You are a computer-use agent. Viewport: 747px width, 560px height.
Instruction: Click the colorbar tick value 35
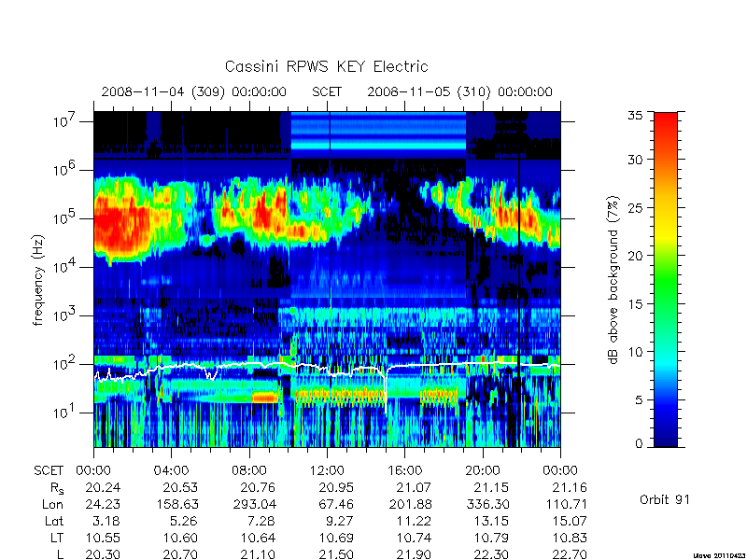(635, 116)
